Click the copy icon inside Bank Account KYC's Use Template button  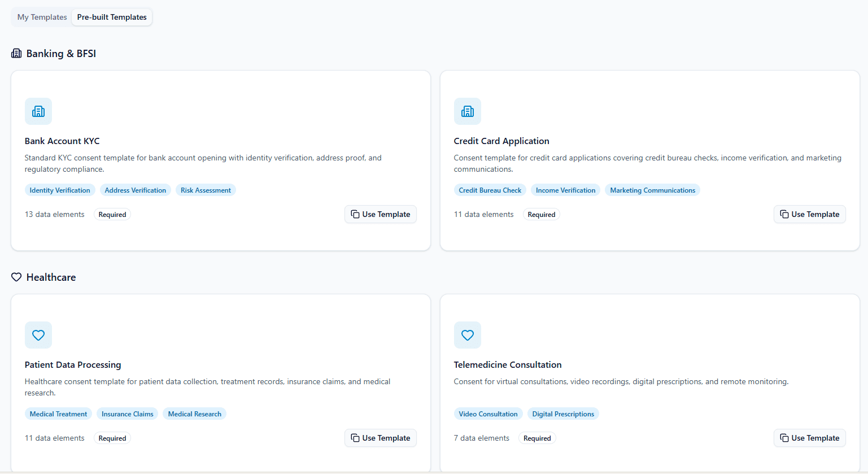[355, 214]
